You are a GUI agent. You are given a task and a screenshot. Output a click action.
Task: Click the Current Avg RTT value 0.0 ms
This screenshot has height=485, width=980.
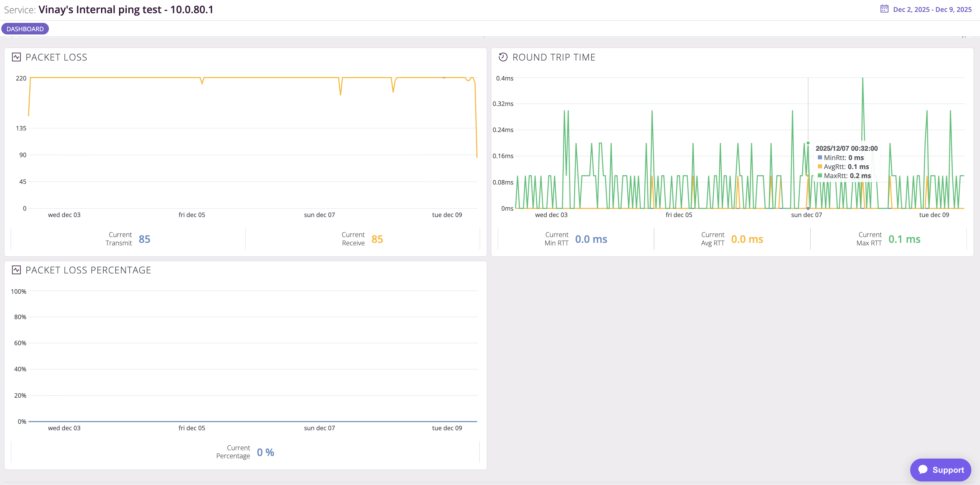click(747, 239)
